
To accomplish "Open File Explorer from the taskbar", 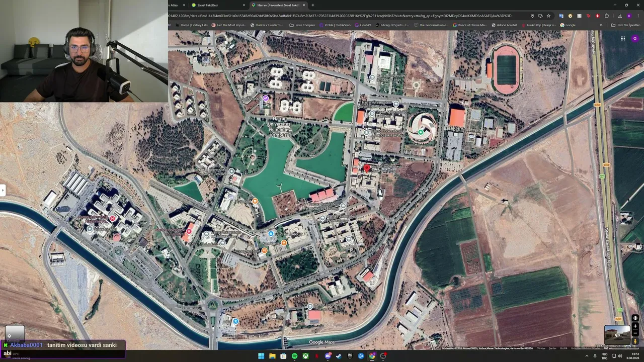I will (272, 356).
